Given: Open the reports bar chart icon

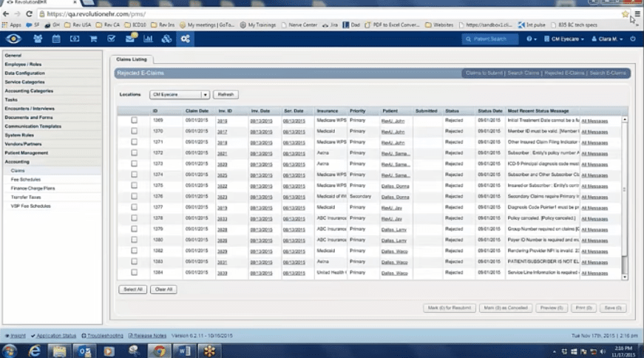Looking at the screenshot, I should coord(148,38).
